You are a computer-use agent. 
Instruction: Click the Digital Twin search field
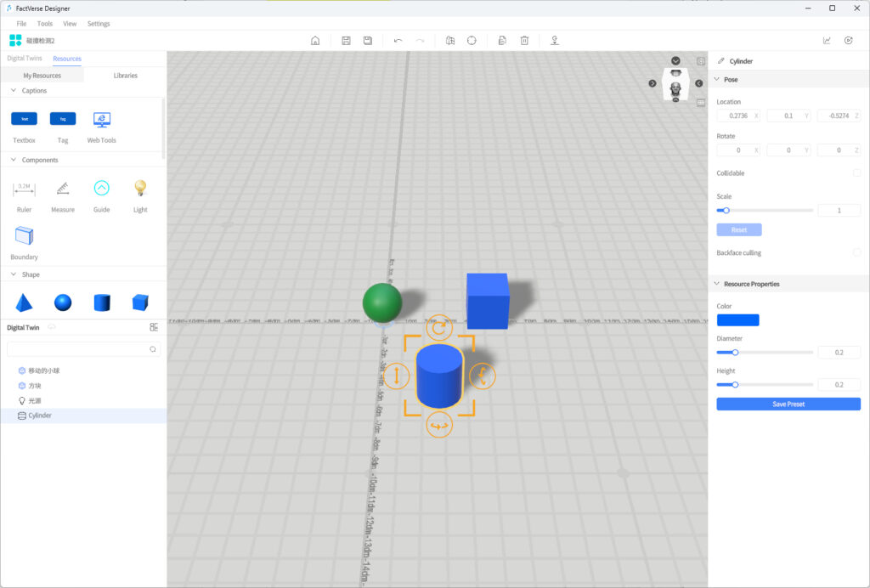pos(84,349)
